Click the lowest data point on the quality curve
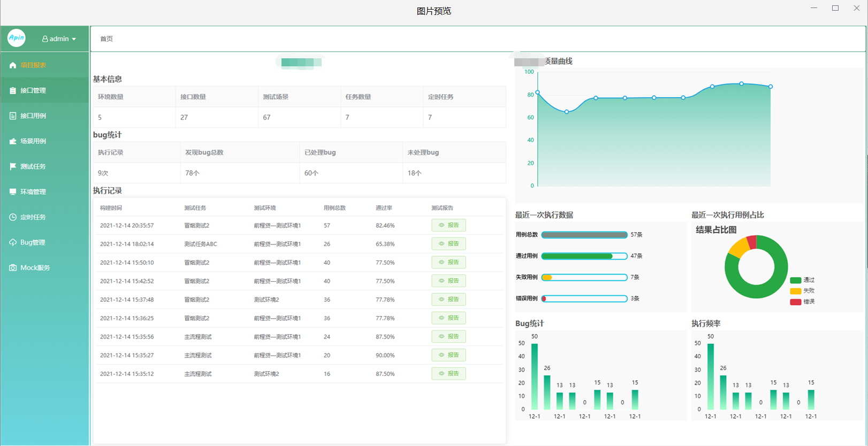 coord(567,112)
